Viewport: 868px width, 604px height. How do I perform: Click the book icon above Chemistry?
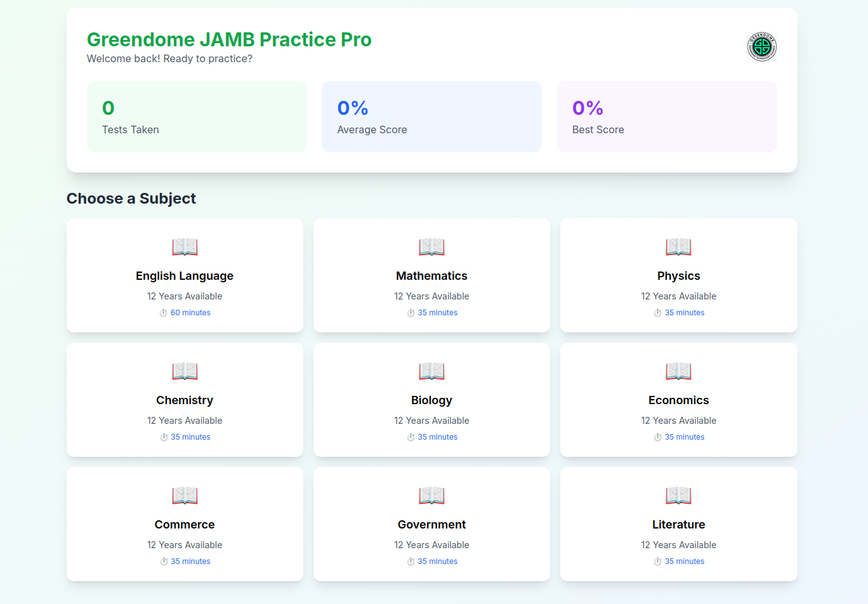point(185,371)
